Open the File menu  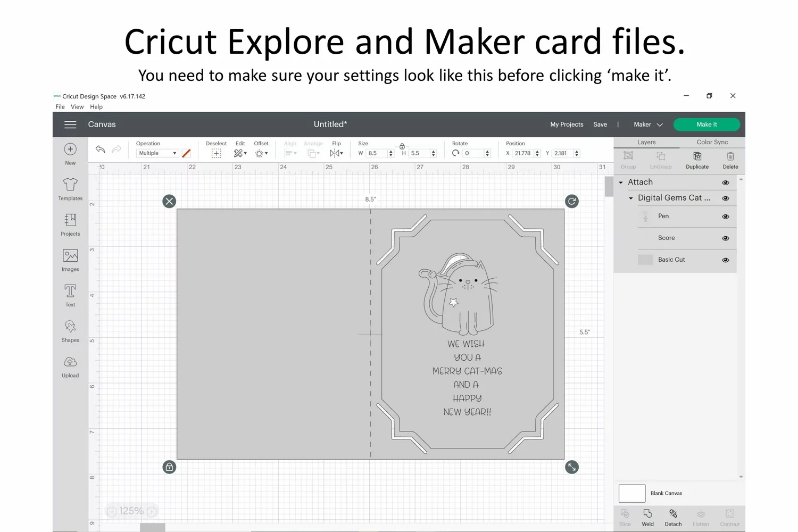tap(60, 107)
